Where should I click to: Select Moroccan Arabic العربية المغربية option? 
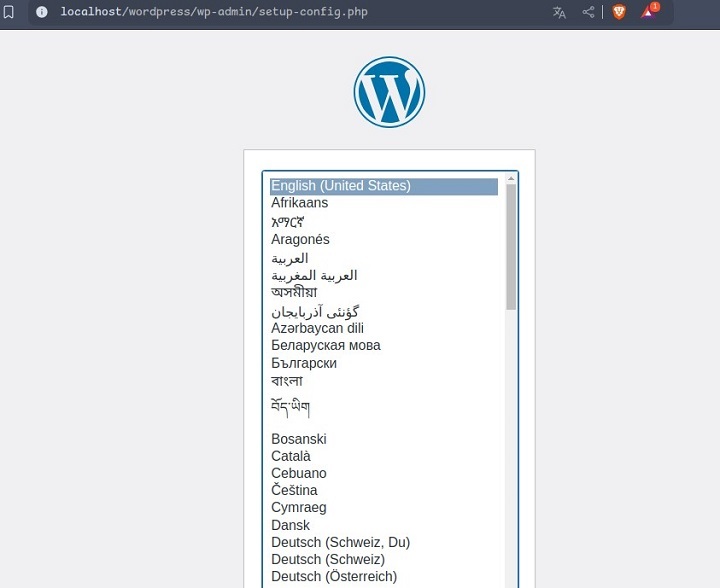click(x=384, y=275)
